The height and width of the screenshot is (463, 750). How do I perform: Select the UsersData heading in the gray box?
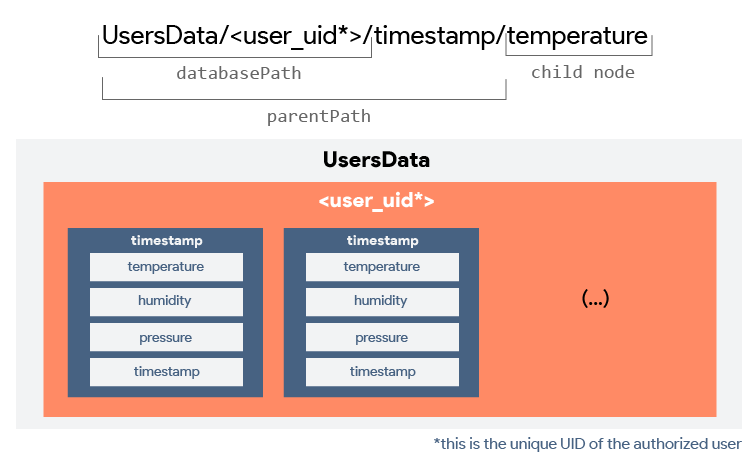tap(376, 160)
